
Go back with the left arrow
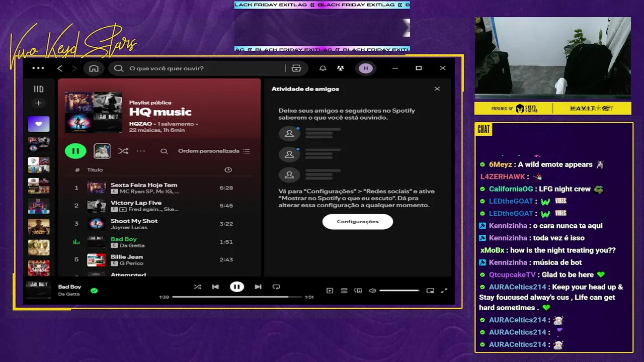(x=60, y=68)
